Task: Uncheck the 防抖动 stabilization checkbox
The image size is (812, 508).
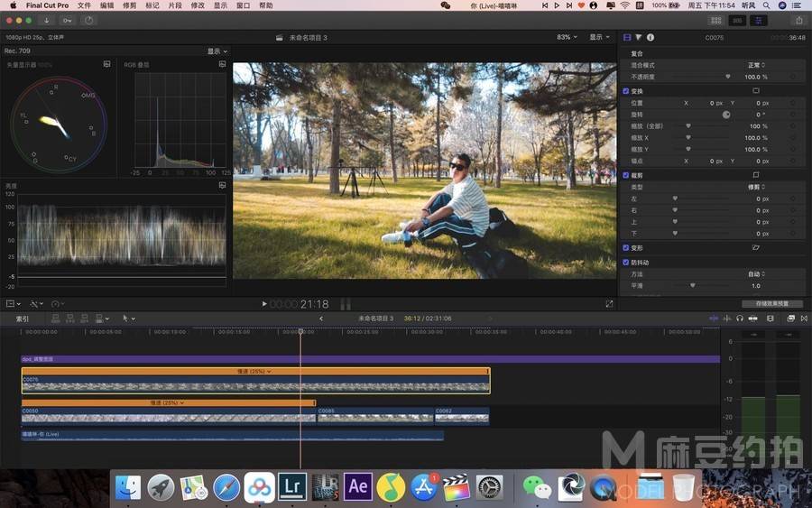Action: click(x=625, y=263)
